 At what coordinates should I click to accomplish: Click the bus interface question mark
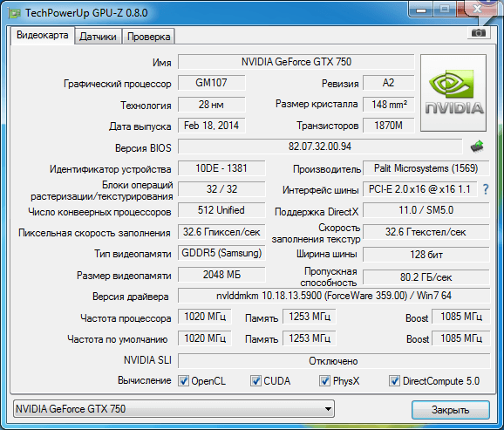click(486, 189)
